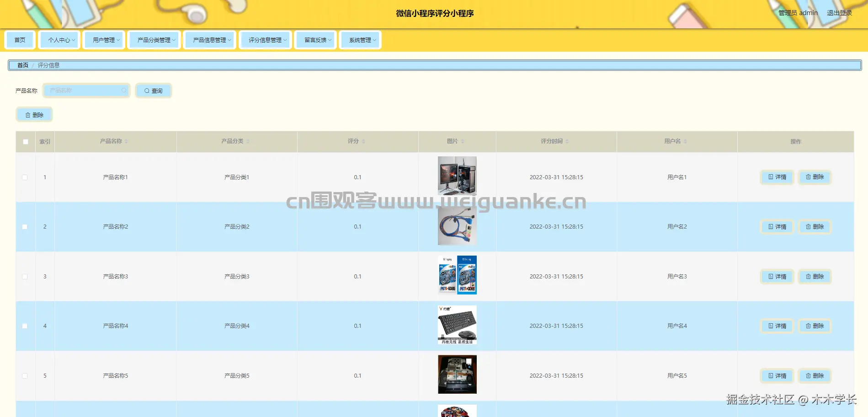
Task: Click the magnifier icon inside the 产品名称 search box
Action: [x=124, y=91]
